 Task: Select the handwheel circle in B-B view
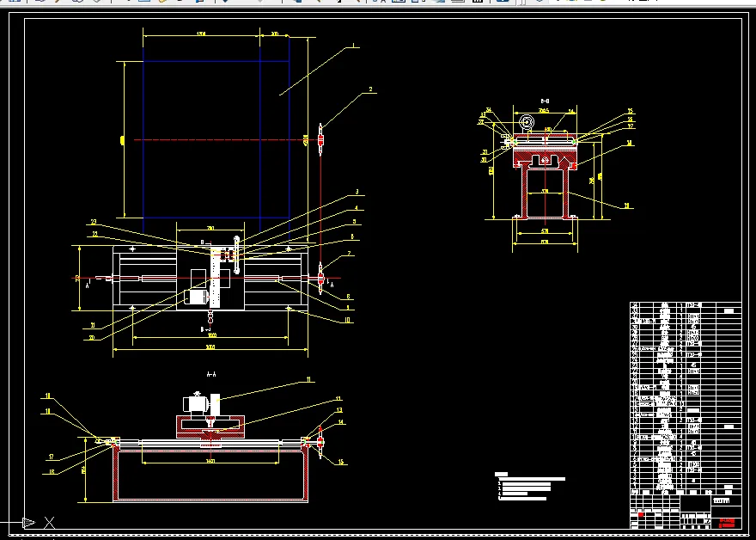[527, 121]
